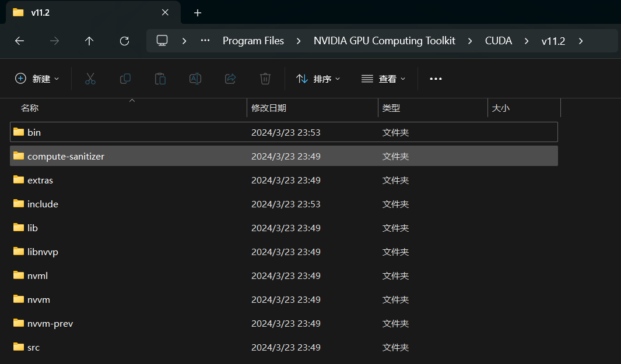Viewport: 621px width, 364px height.
Task: Sort by 修改日期 column header
Action: [269, 108]
